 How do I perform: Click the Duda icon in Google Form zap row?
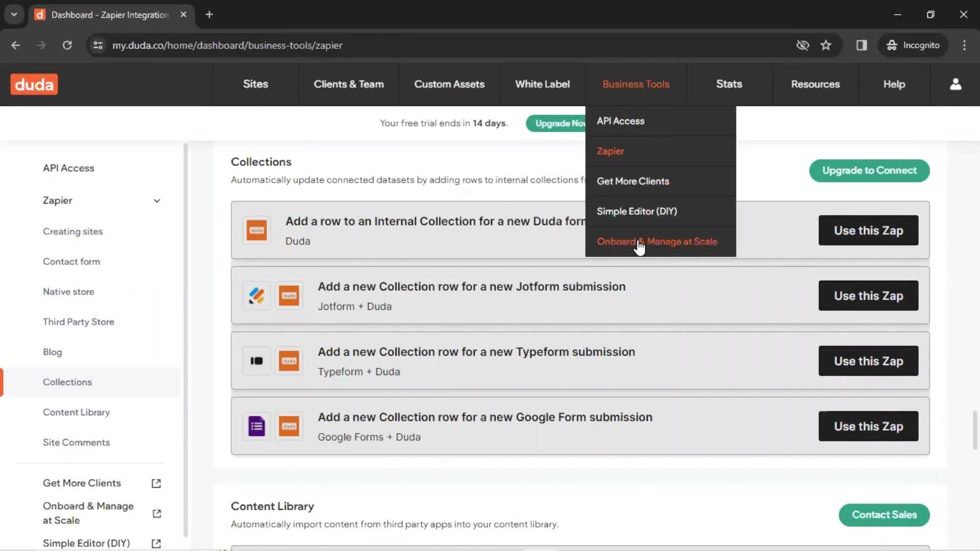coord(289,426)
